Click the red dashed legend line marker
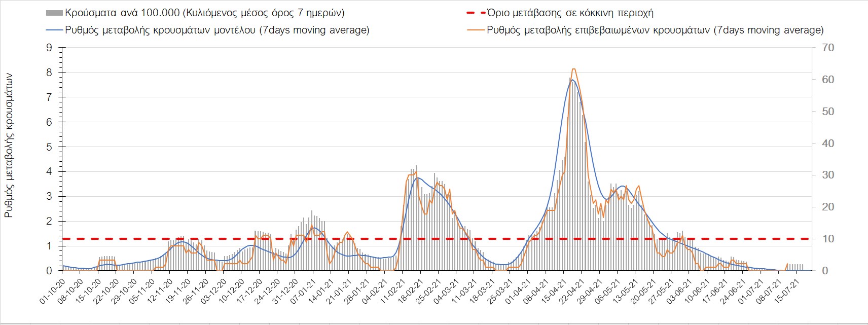 [476, 13]
